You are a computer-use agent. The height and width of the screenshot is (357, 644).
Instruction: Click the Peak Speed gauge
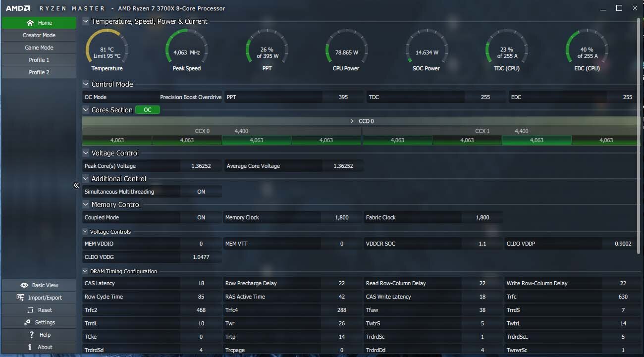point(187,50)
